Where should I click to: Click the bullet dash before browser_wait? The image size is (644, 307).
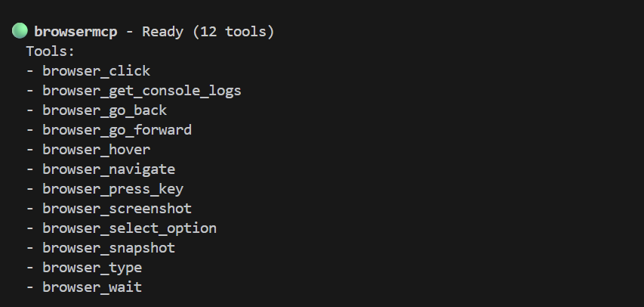pos(30,287)
